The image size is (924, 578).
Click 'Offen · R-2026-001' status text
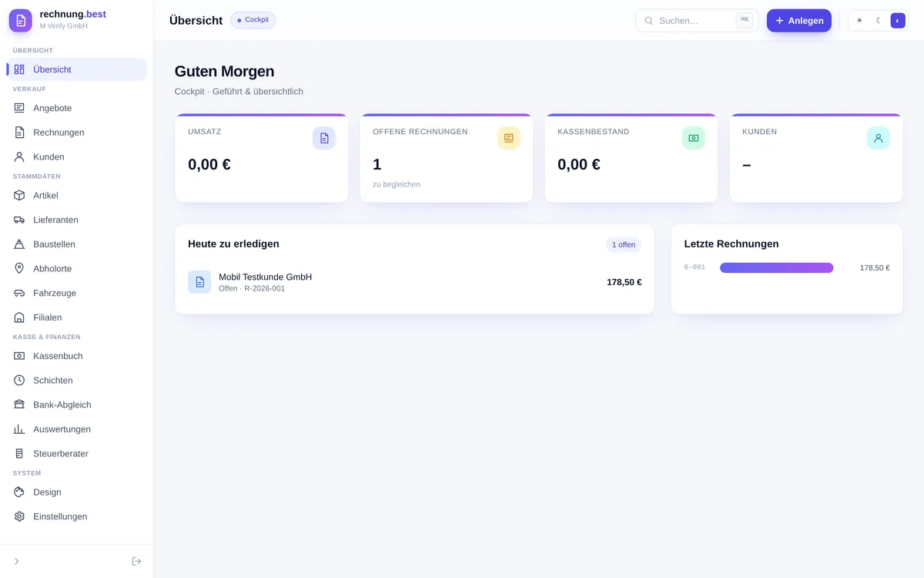252,288
